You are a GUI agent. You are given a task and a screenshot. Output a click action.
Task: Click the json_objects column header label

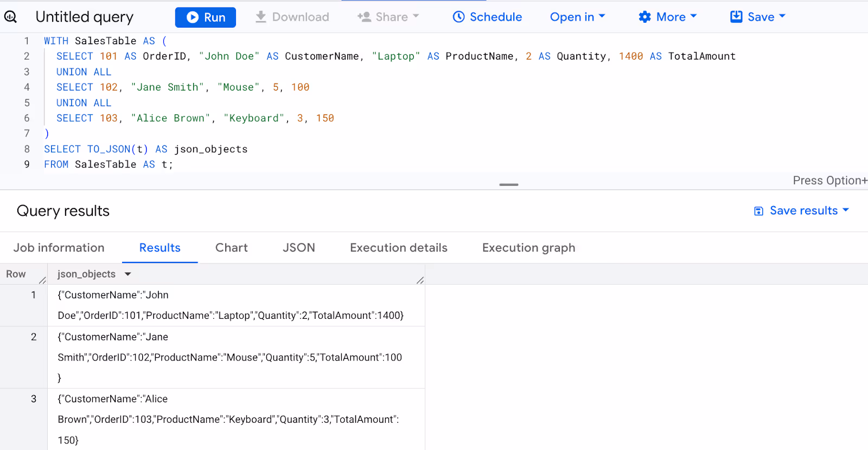86,274
